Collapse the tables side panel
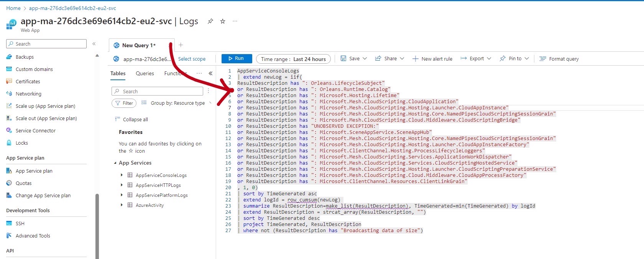Screen dimensions: 644x259 pyautogui.click(x=210, y=73)
